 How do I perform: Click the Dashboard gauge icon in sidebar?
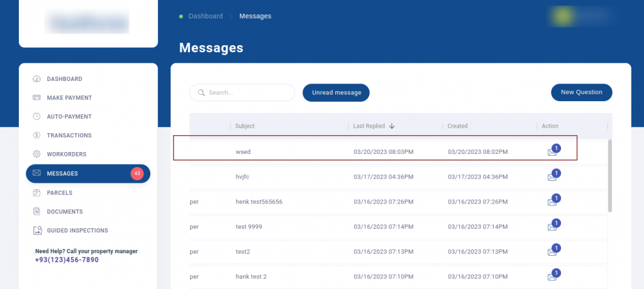click(36, 79)
